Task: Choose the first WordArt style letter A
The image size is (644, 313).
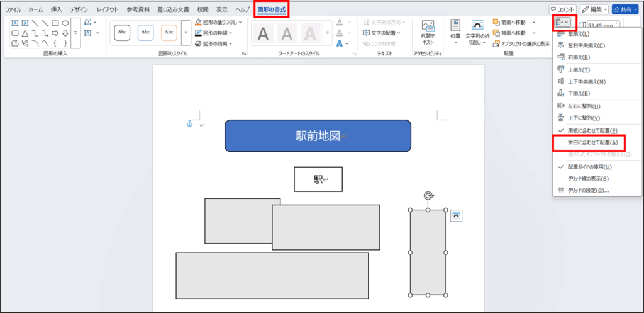Action: 264,33
